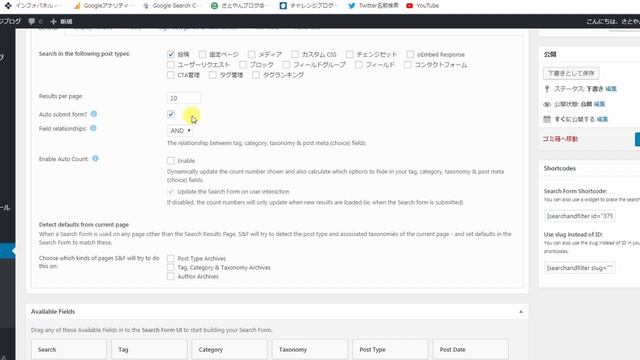Image resolution: width=640 pixels, height=360 pixels.
Task: Click the Results per page input field
Action: (x=184, y=98)
